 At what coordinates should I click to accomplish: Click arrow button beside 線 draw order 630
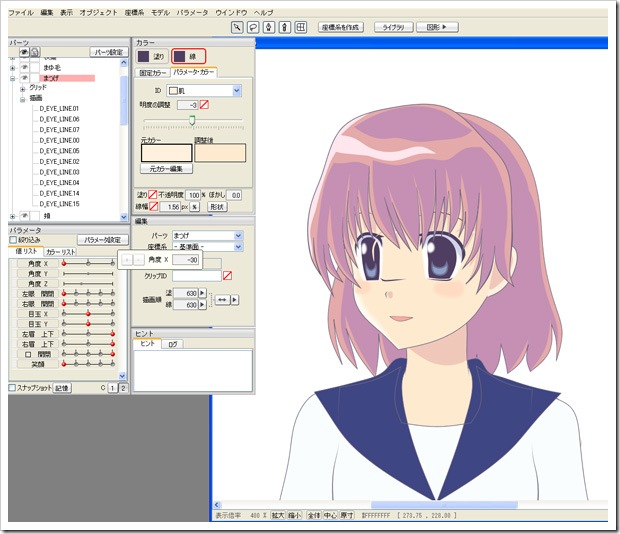[x=202, y=304]
